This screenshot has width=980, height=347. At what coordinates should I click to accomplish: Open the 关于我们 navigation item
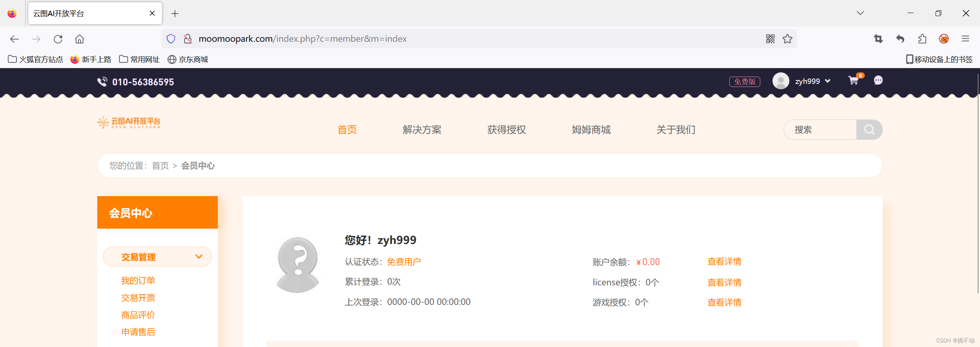[x=676, y=129]
